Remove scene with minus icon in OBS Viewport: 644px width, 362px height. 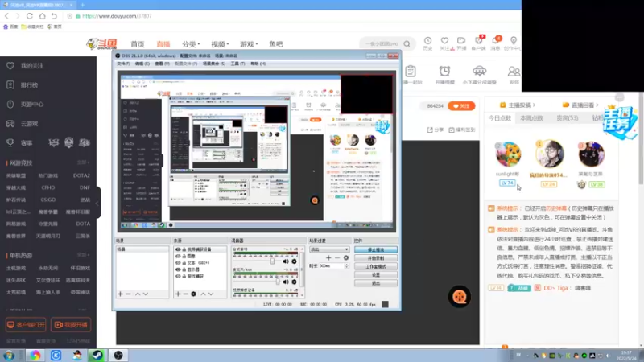click(128, 294)
